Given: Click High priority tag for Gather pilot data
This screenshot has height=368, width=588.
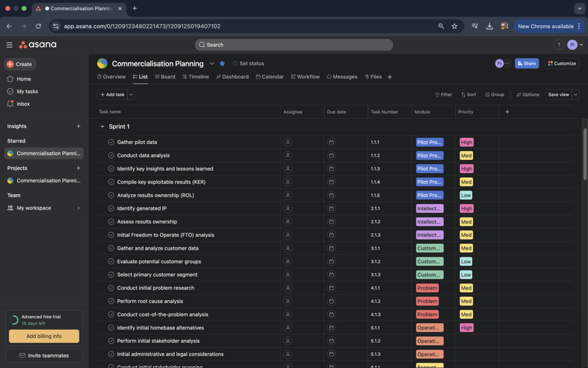Looking at the screenshot, I should tap(466, 143).
